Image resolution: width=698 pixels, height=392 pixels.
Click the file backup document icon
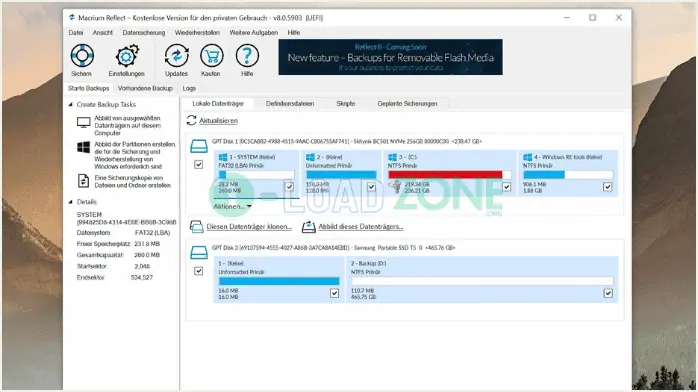click(84, 181)
